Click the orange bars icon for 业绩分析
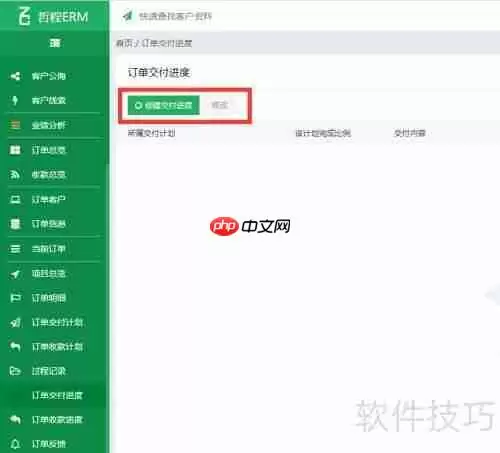 [15, 125]
